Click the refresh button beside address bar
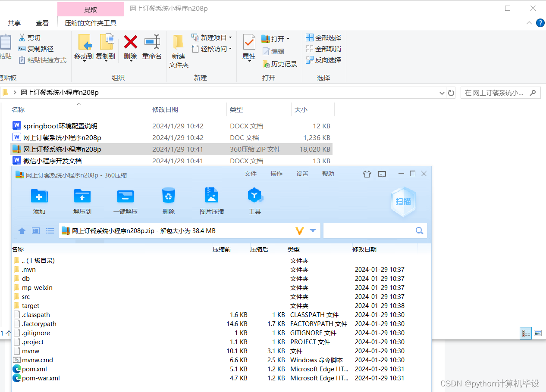546x392 pixels. point(451,93)
